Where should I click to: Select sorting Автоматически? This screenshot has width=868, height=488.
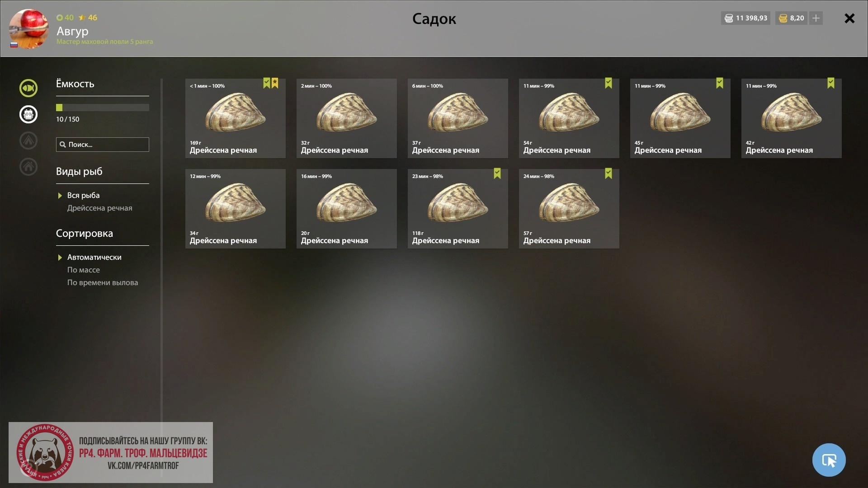(94, 257)
